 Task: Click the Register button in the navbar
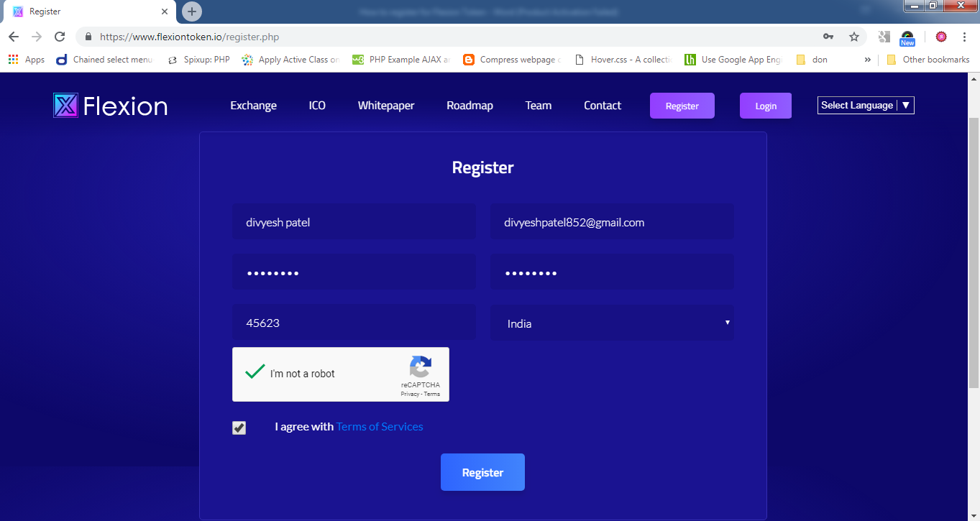tap(682, 106)
